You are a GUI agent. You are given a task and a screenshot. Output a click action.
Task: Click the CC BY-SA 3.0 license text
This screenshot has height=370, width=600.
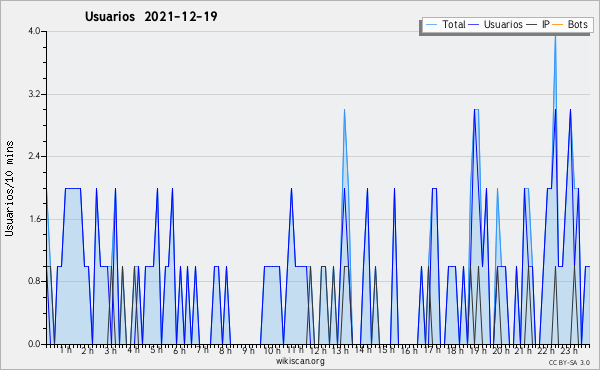pyautogui.click(x=569, y=363)
